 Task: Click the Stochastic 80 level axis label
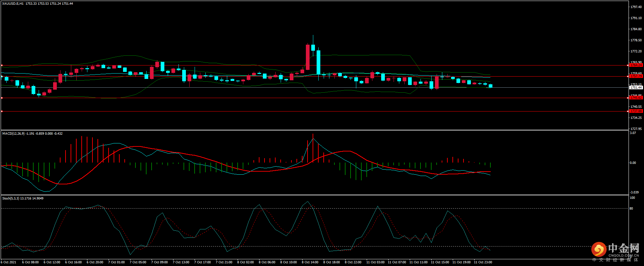(x=631, y=209)
